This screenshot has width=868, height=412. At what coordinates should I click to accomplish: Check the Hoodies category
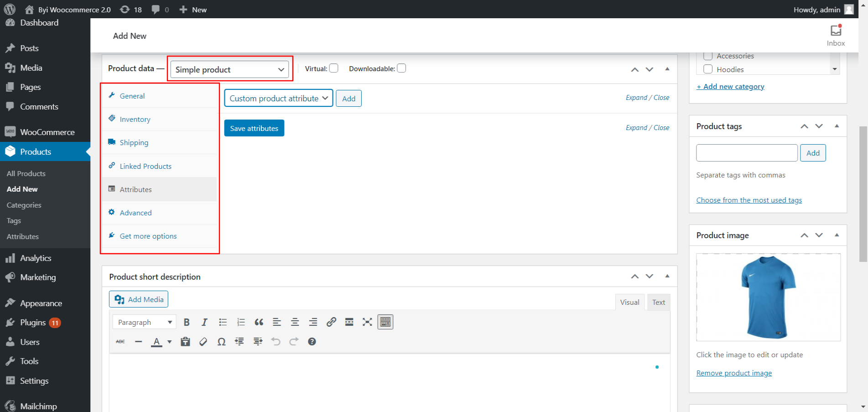(x=708, y=69)
